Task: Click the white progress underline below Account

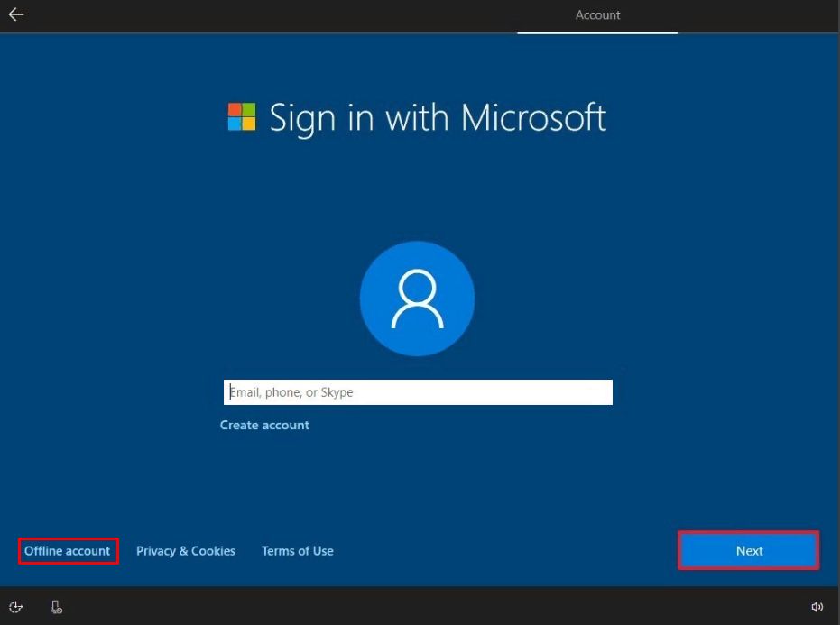Action: pos(597,33)
